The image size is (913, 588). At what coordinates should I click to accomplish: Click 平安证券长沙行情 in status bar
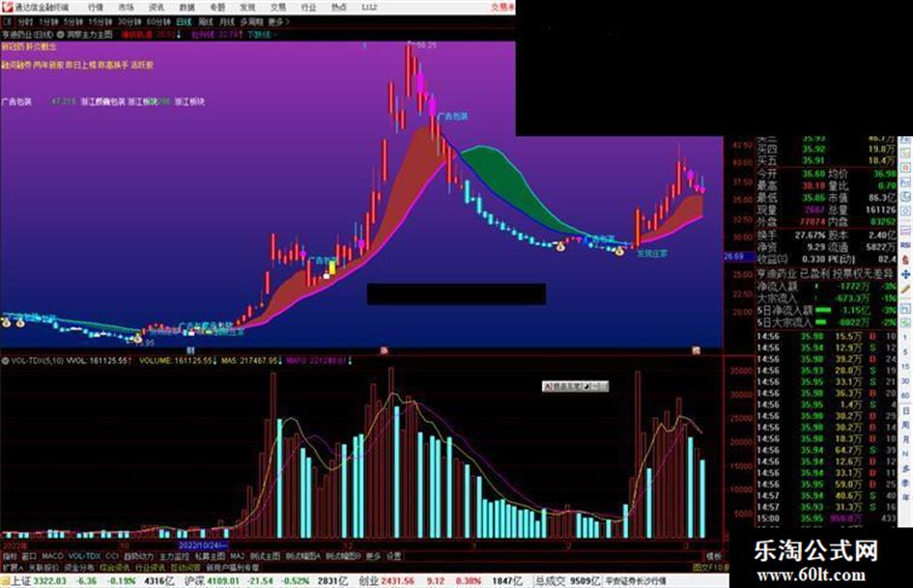(x=636, y=581)
